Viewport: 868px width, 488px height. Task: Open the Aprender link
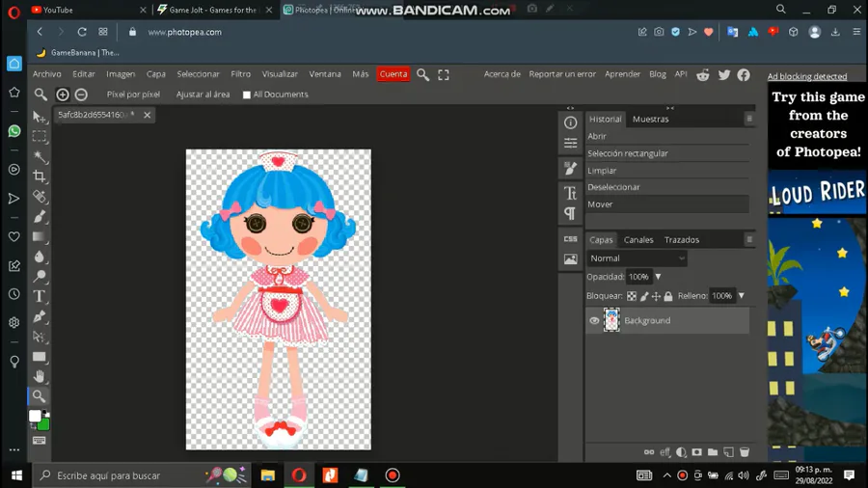tap(622, 74)
